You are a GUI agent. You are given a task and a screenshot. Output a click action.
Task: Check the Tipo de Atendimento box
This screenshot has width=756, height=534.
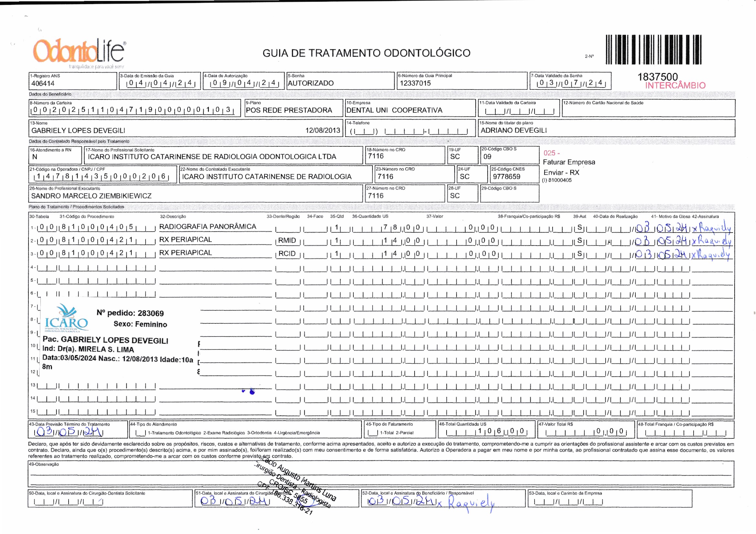(x=141, y=433)
